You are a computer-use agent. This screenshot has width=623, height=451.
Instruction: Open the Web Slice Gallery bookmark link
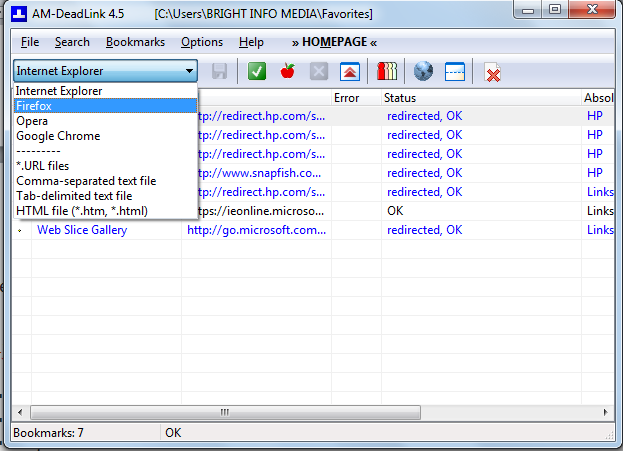[x=82, y=230]
